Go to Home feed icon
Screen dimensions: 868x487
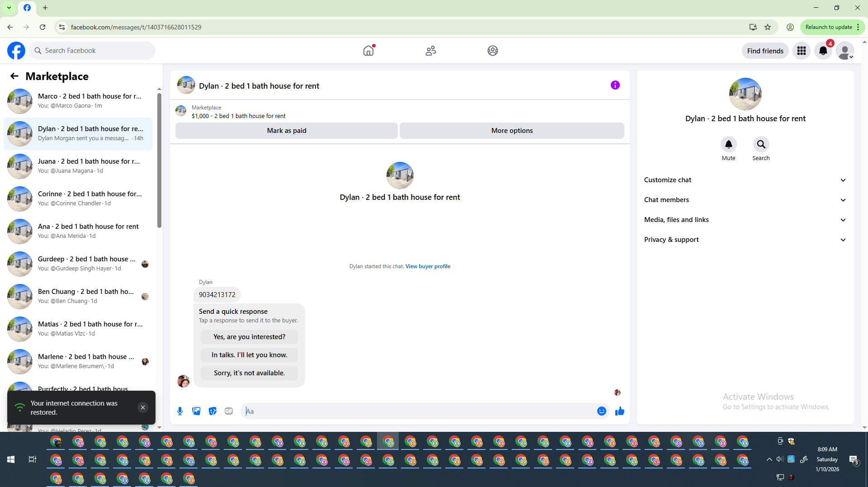point(368,51)
